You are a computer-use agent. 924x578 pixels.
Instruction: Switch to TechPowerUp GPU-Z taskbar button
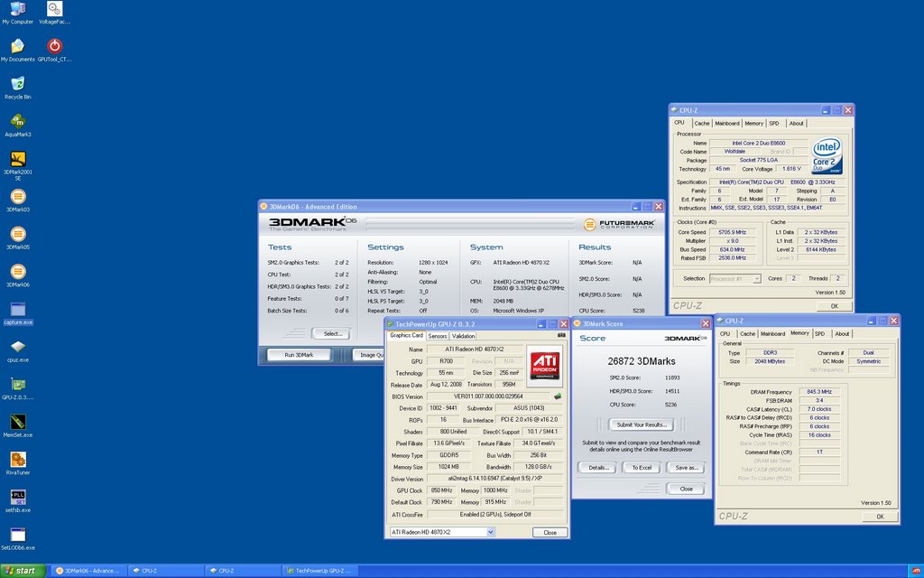coord(320,571)
